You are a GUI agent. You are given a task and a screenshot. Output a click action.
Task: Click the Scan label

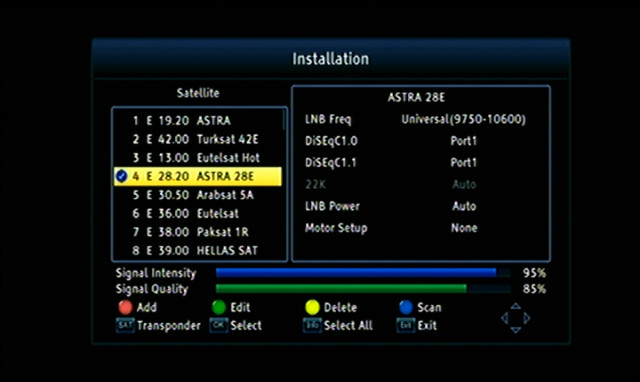click(429, 307)
